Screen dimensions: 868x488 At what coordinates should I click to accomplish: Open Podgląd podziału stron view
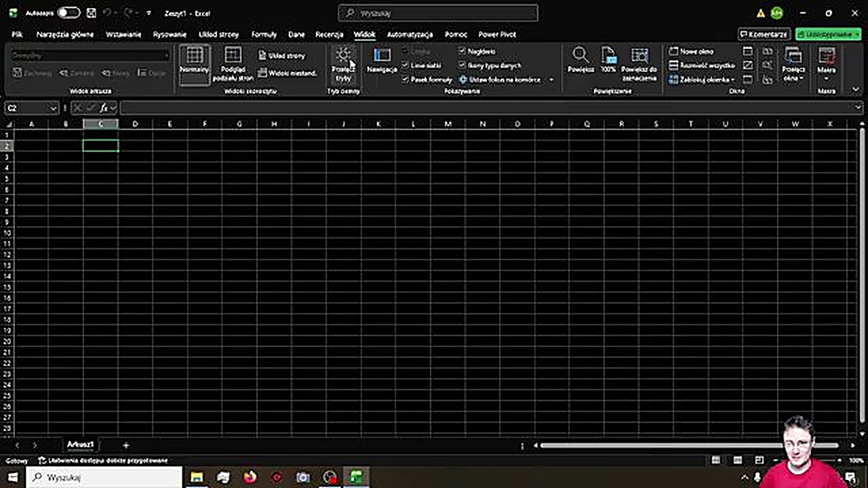(233, 64)
